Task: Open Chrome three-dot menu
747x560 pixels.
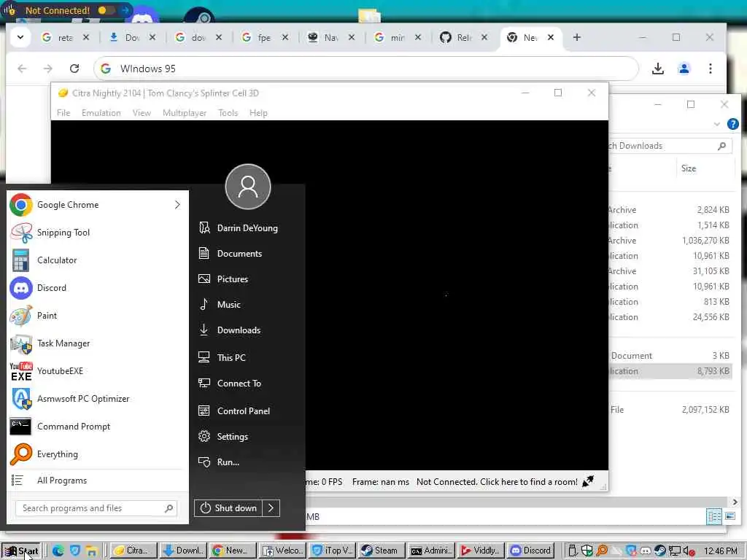Action: pyautogui.click(x=710, y=69)
